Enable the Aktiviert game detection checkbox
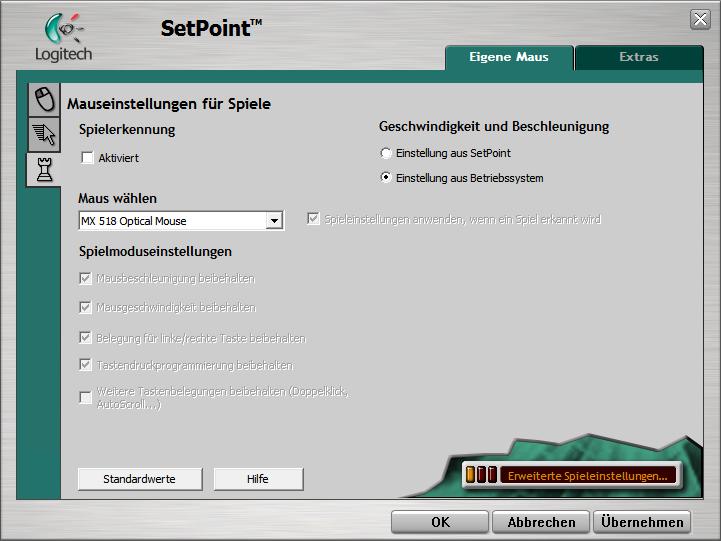Screen dimensions: 721x541 point(87,158)
